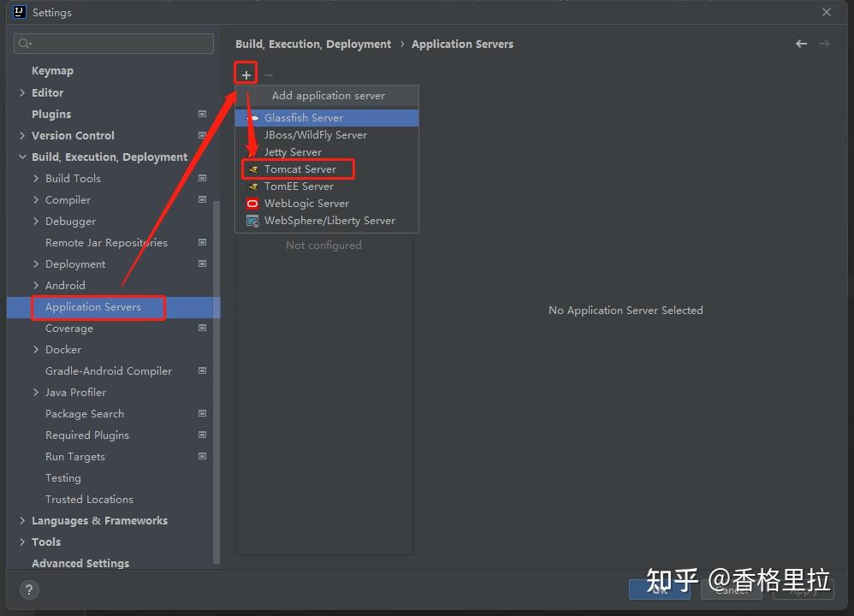Click the back navigation arrow

pos(801,44)
